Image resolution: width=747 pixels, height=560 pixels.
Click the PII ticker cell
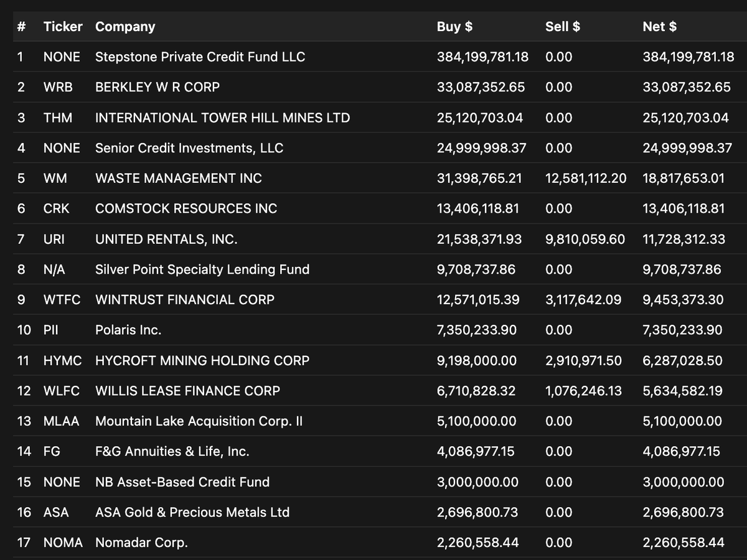[x=51, y=330]
